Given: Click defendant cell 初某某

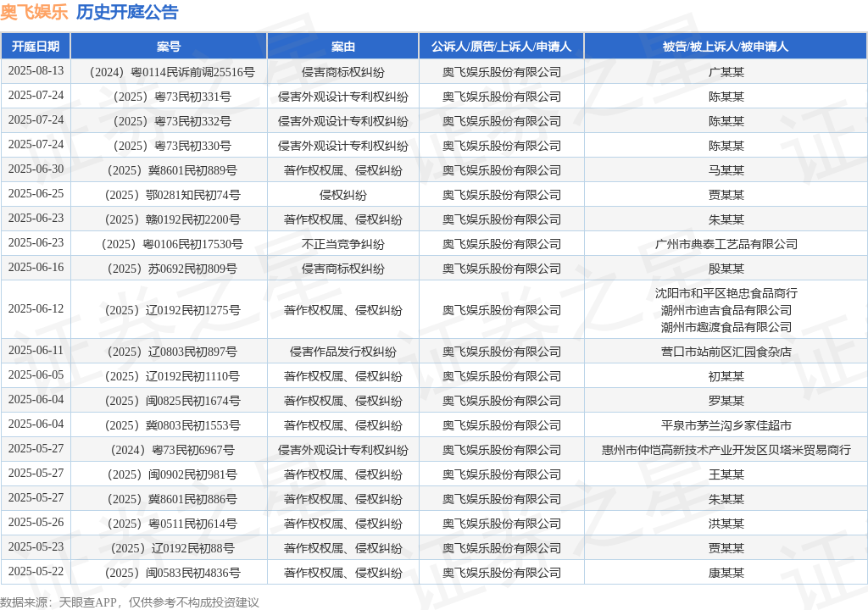Looking at the screenshot, I should (726, 376).
